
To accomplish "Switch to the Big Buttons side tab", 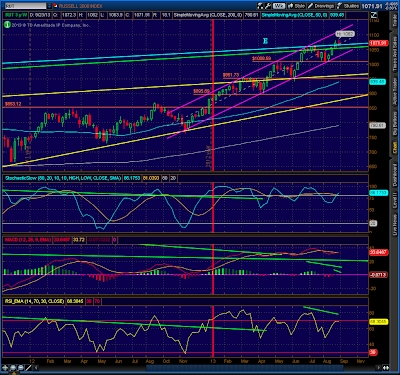I will [395, 123].
